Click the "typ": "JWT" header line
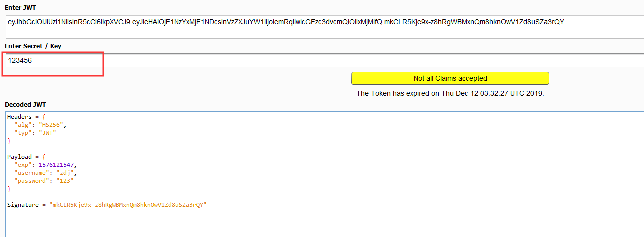The image size is (644, 237). (35, 133)
